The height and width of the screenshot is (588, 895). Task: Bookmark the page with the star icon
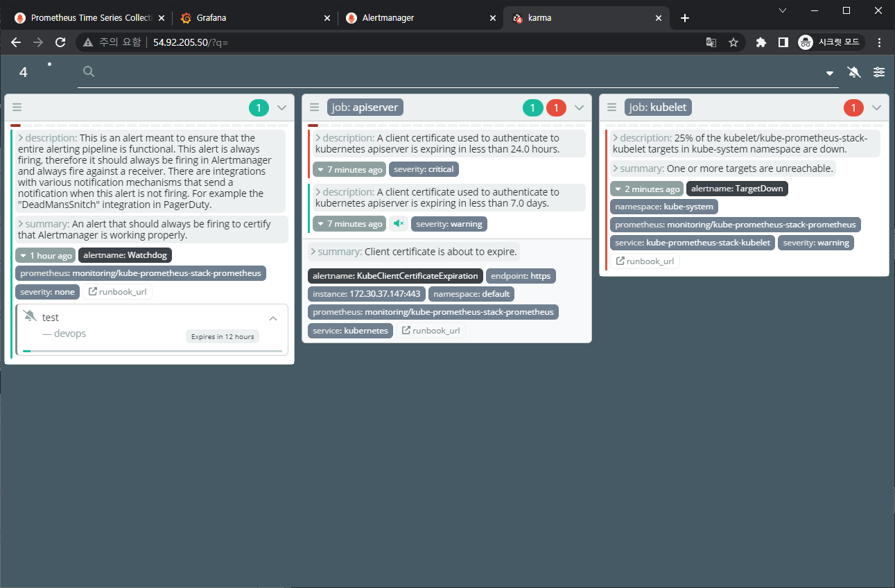[733, 42]
